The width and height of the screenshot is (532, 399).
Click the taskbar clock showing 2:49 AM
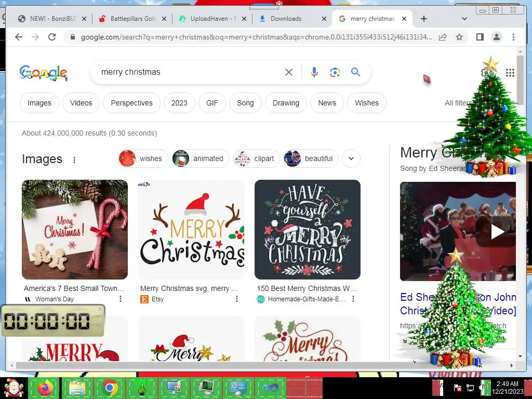[507, 388]
